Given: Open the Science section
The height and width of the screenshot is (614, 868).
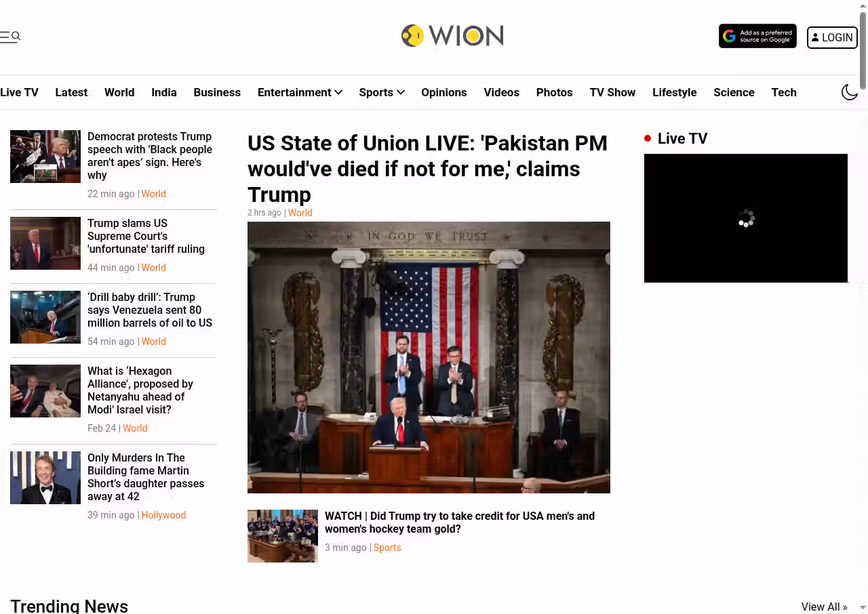Looking at the screenshot, I should tap(734, 92).
